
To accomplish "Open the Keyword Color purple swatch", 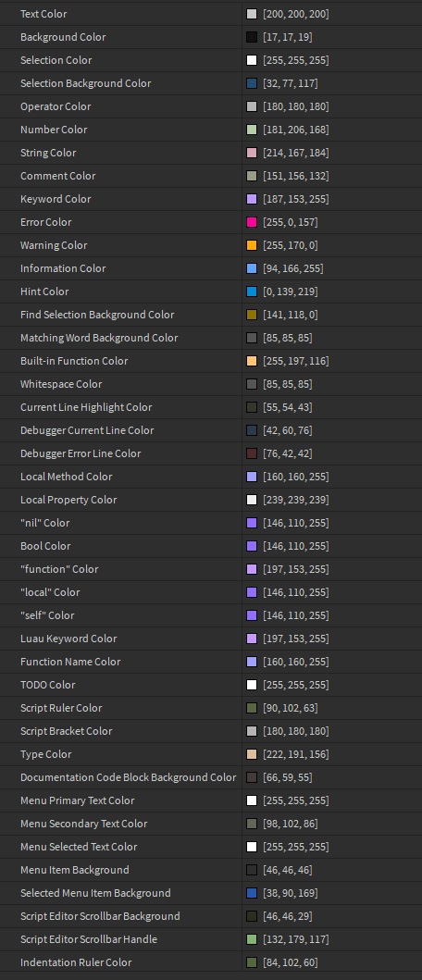I will coord(252,199).
